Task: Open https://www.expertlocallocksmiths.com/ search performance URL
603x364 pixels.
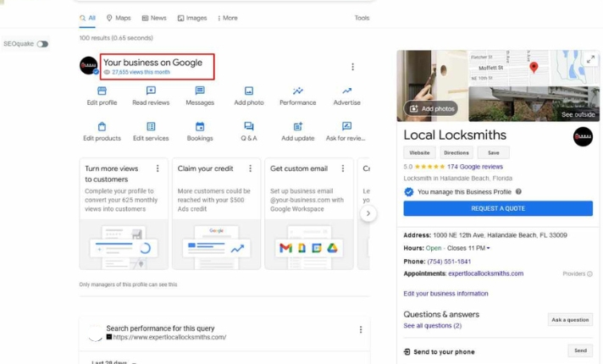Action: (169, 337)
